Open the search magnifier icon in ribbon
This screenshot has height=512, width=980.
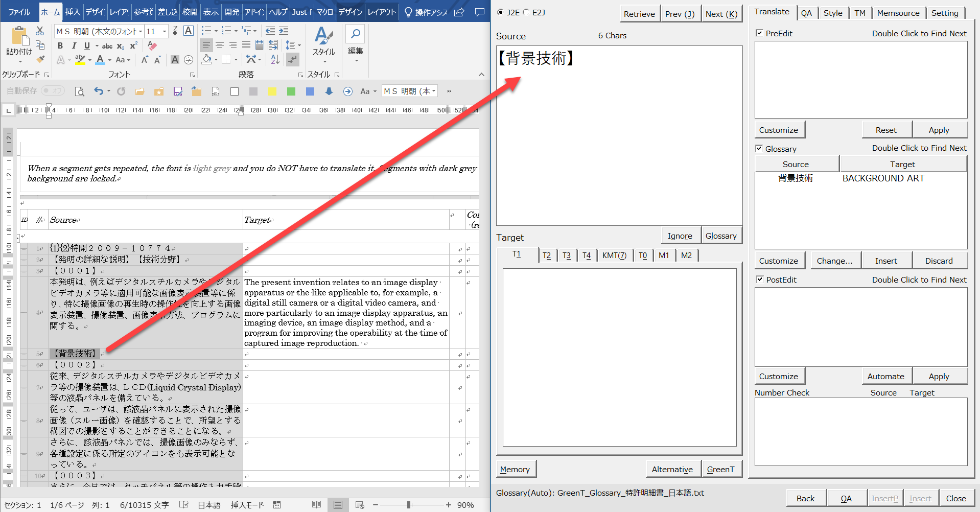tap(355, 34)
